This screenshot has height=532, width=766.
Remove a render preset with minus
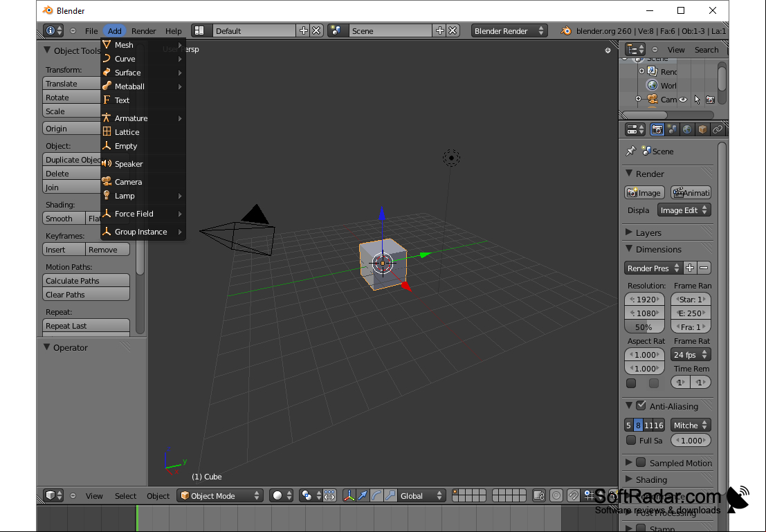(x=704, y=268)
